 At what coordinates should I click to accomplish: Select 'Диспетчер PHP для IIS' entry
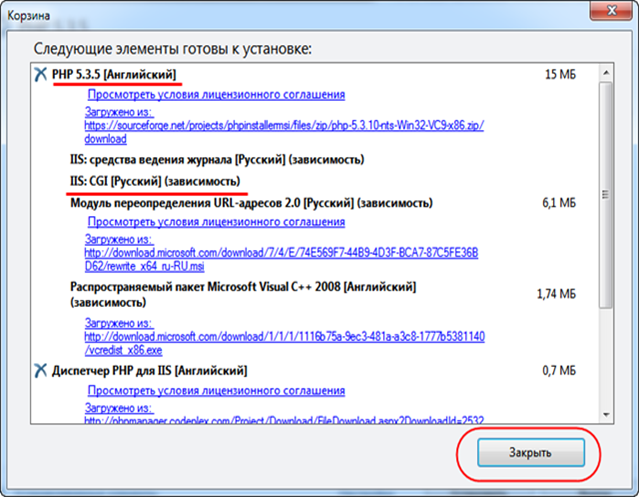pos(150,371)
